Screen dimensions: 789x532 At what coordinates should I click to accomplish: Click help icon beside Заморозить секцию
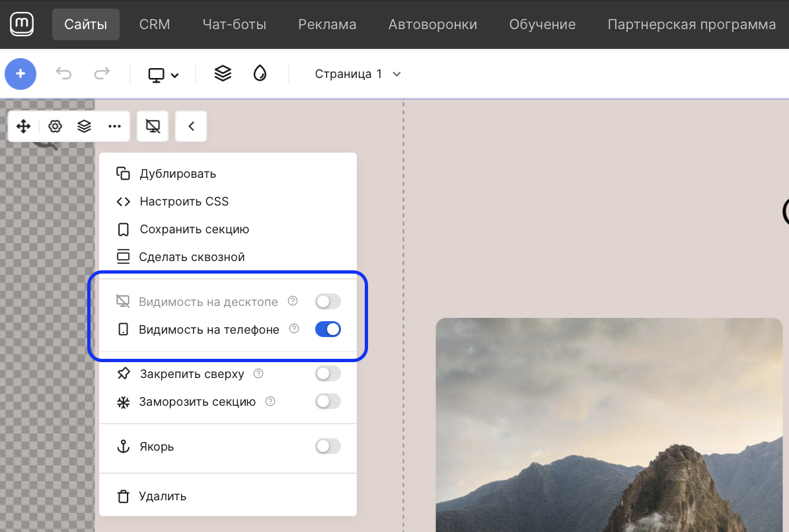(x=270, y=401)
